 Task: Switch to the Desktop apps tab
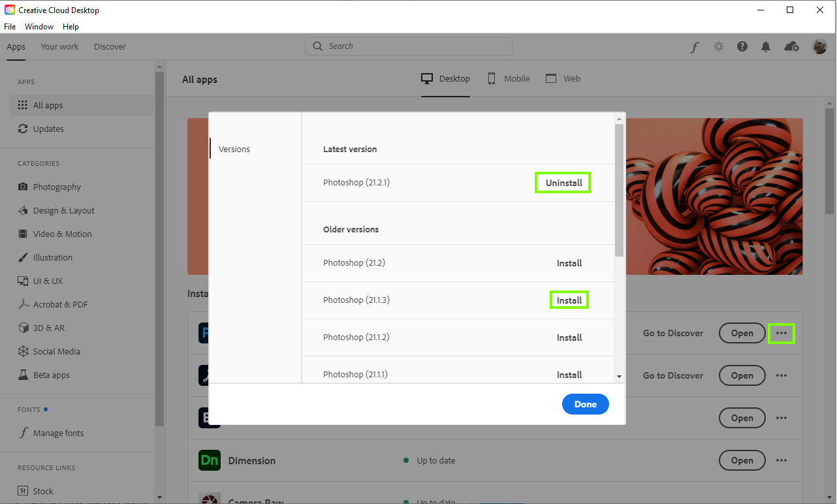(445, 78)
